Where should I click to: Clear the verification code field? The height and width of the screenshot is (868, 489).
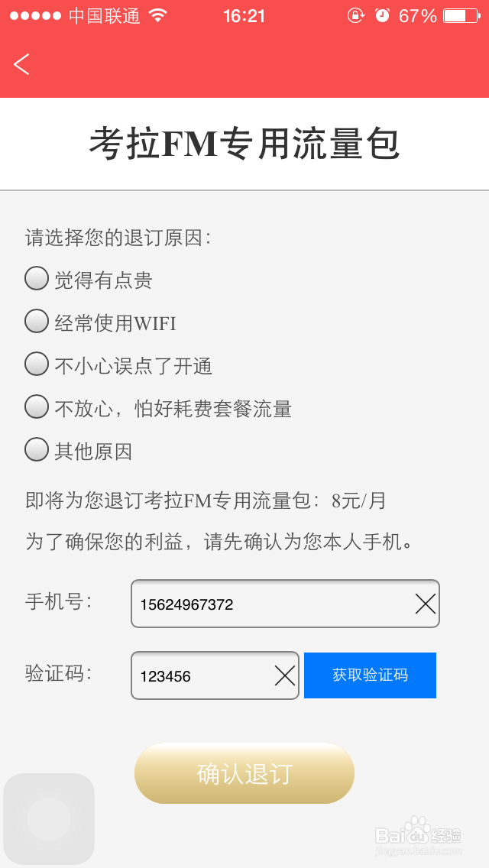[x=284, y=675]
